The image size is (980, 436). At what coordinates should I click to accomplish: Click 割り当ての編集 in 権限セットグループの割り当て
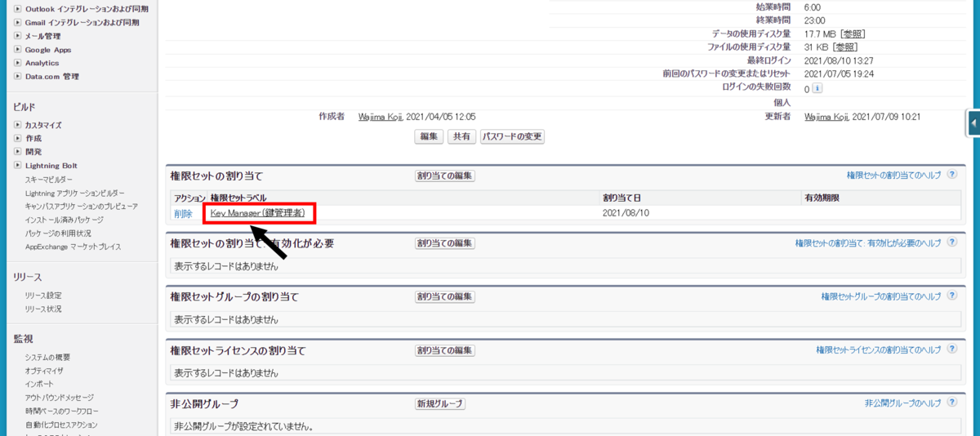point(445,296)
